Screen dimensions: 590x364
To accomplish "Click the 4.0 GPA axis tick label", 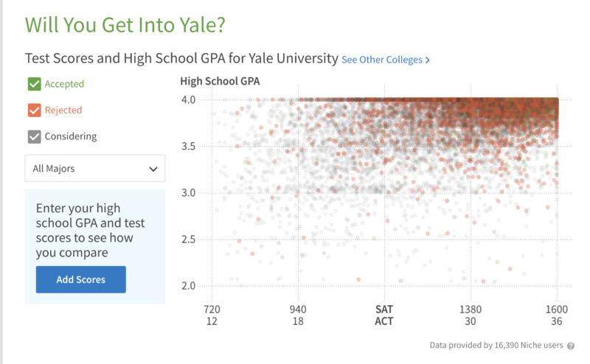I will pos(188,99).
